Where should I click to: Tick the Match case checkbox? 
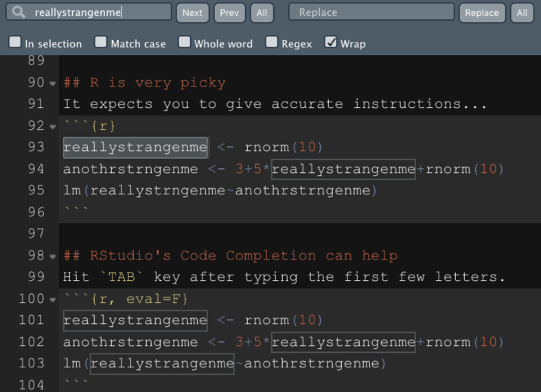pos(101,43)
